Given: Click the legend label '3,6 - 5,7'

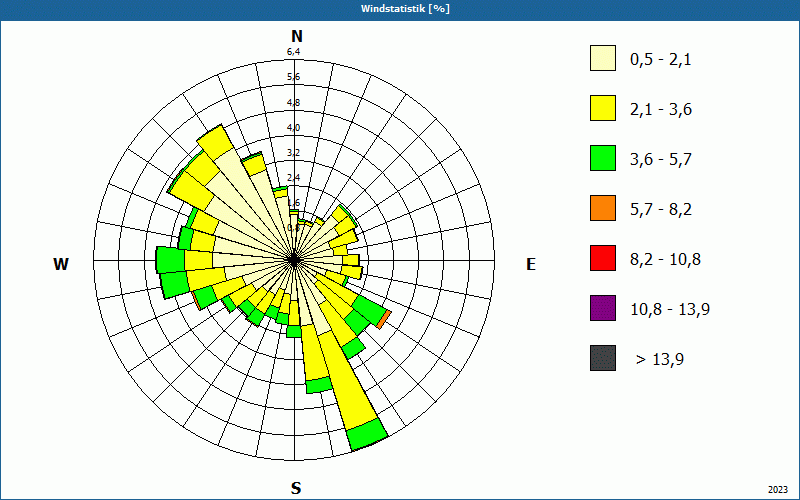Looking at the screenshot, I should coord(661,160).
